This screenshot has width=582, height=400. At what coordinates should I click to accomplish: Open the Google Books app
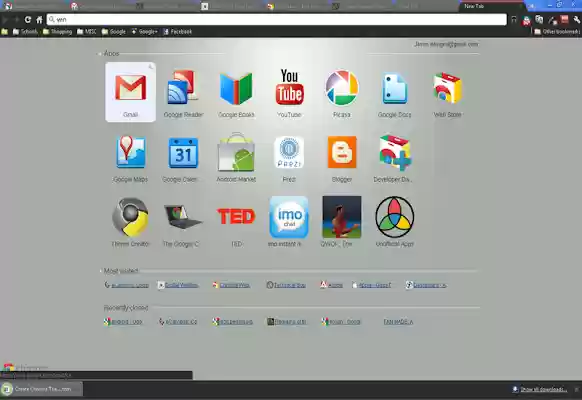(x=236, y=93)
